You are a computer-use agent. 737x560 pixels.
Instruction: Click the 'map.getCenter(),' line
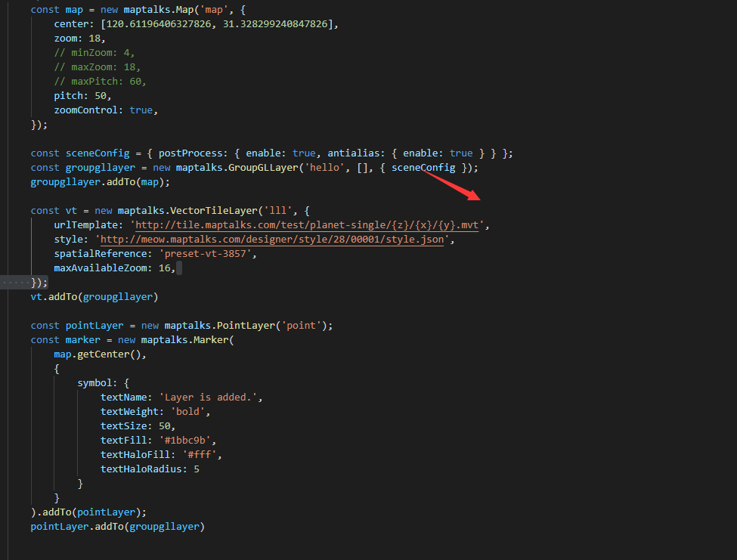point(100,354)
